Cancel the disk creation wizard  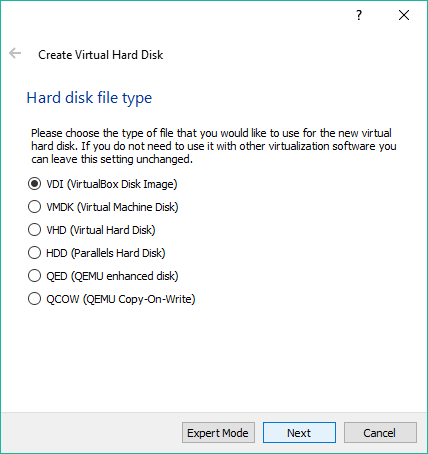(380, 433)
